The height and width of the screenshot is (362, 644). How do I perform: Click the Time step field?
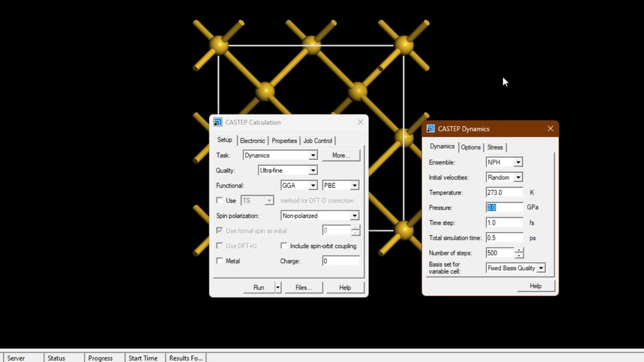(x=505, y=223)
